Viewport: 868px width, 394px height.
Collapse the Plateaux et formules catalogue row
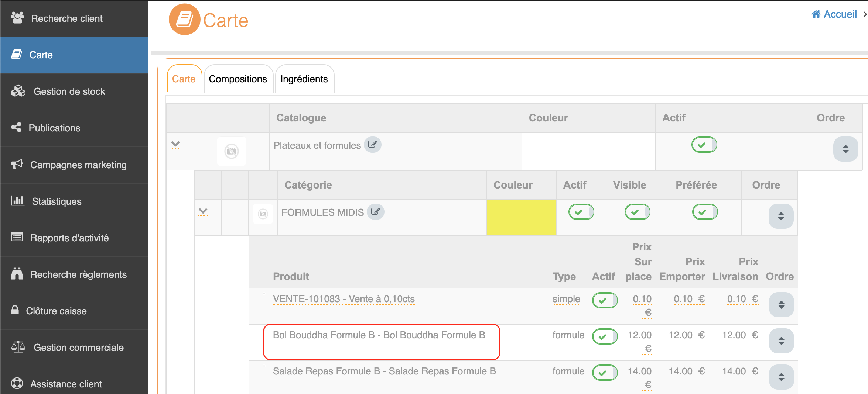click(x=175, y=144)
